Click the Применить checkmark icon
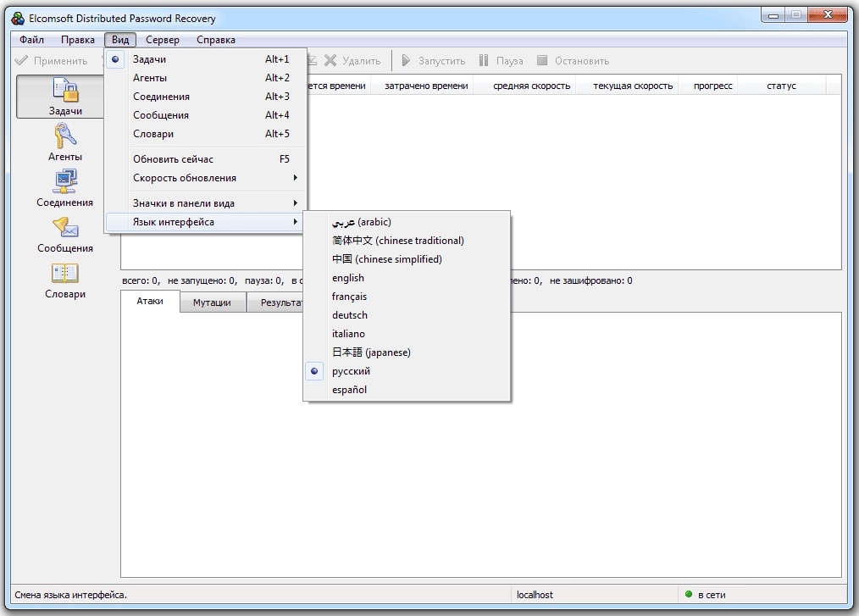The width and height of the screenshot is (859, 616). [x=21, y=60]
